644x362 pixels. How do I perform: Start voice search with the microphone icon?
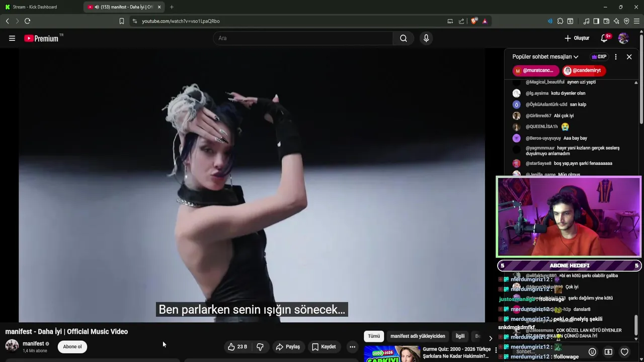tap(426, 38)
